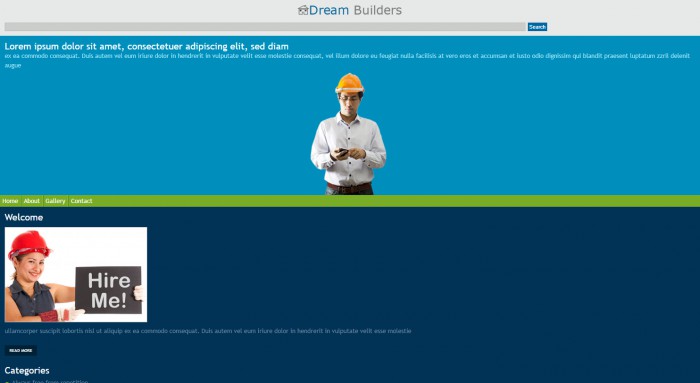Click the Dream Builders house logo icon
This screenshot has width=700, height=383.
[x=303, y=10]
